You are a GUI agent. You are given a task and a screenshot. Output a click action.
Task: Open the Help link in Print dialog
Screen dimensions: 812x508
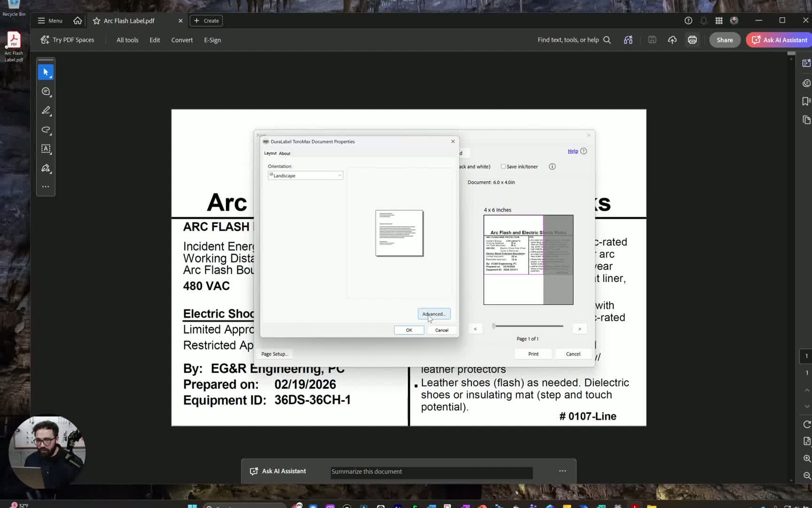[x=573, y=151]
